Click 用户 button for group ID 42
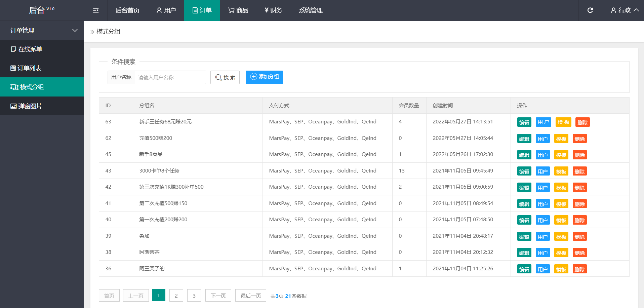This screenshot has width=644, height=308. coord(542,188)
